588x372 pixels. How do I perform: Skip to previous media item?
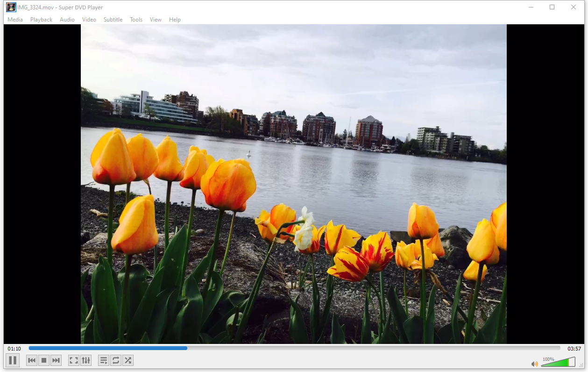32,360
